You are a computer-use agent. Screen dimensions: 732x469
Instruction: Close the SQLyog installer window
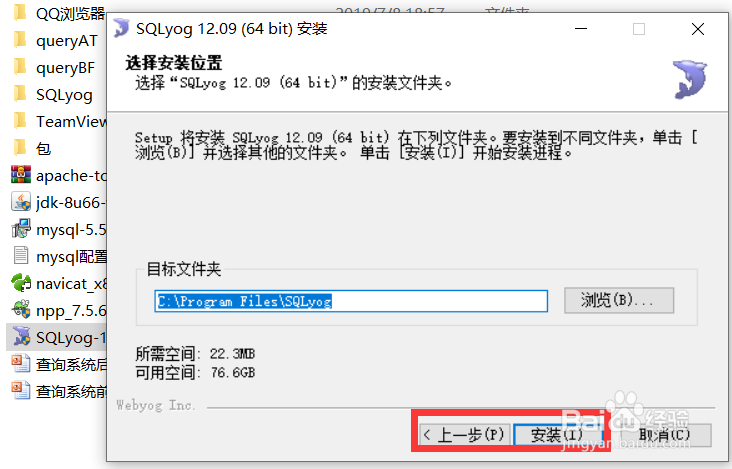click(698, 29)
